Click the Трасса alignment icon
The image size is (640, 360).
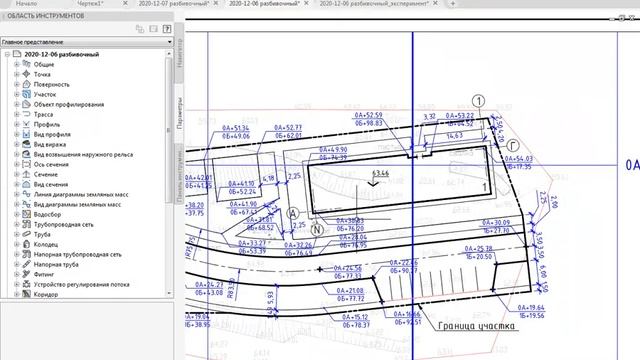click(27, 114)
